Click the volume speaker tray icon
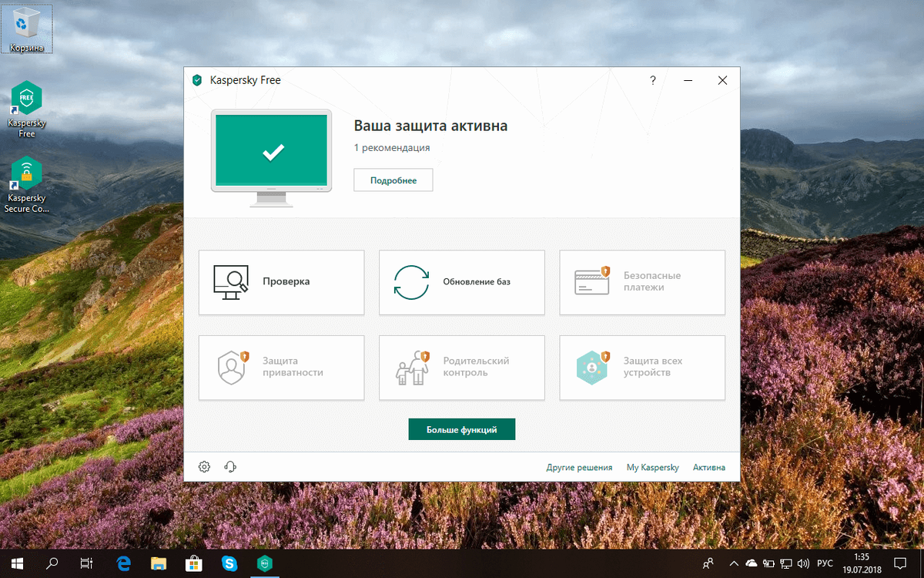924x578 pixels. 804,563
